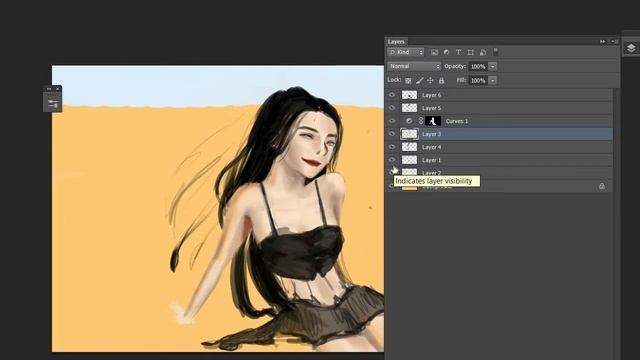The height and width of the screenshot is (360, 640).
Task: Close the small floating panel on canvas
Action: point(58,89)
